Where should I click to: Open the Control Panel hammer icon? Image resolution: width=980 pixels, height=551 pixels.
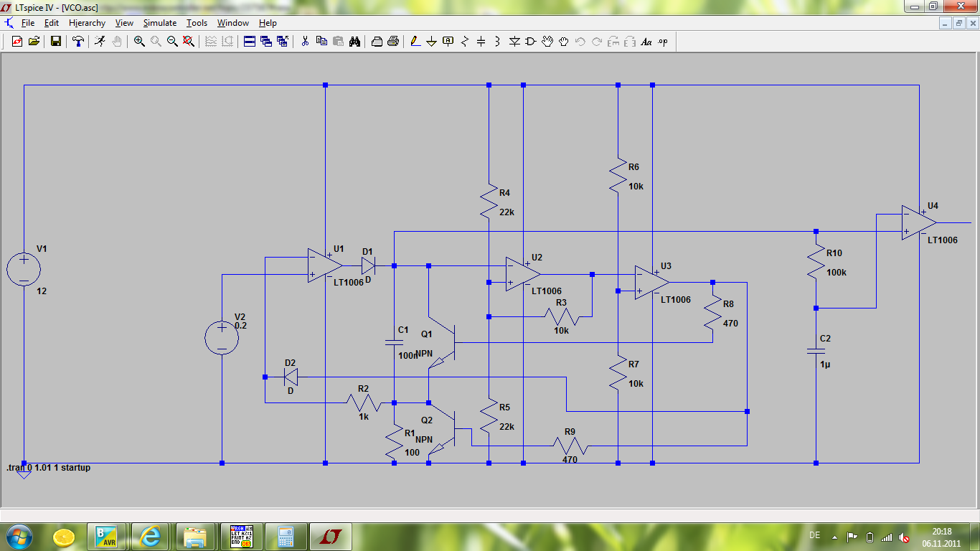click(78, 42)
